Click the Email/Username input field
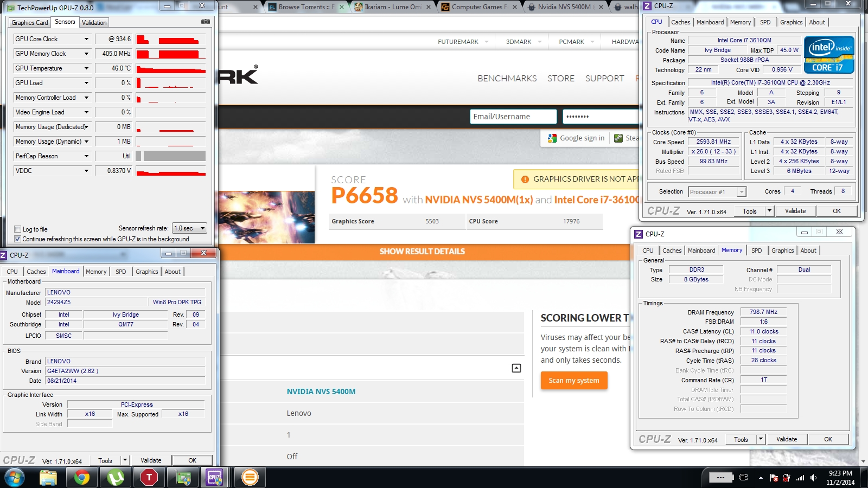Viewport: 868px width, 488px height. click(513, 117)
